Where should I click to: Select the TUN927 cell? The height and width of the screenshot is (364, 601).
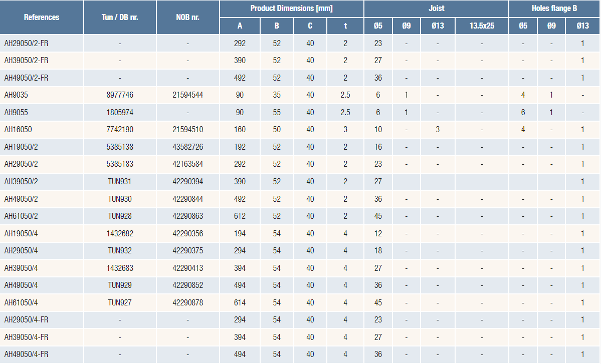[120, 302]
